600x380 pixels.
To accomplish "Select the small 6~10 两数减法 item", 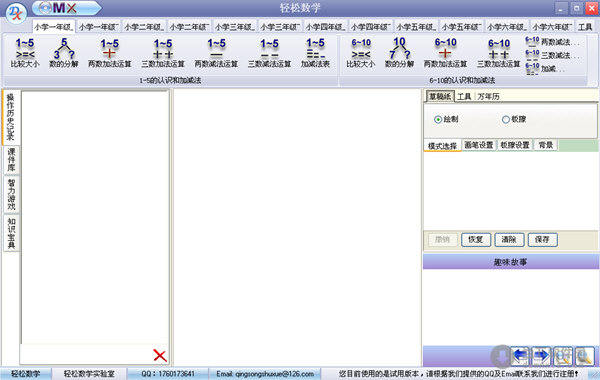I will (552, 42).
